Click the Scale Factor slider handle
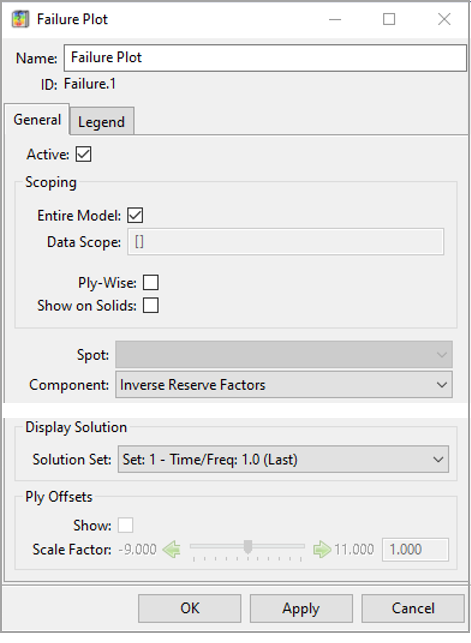 248,546
